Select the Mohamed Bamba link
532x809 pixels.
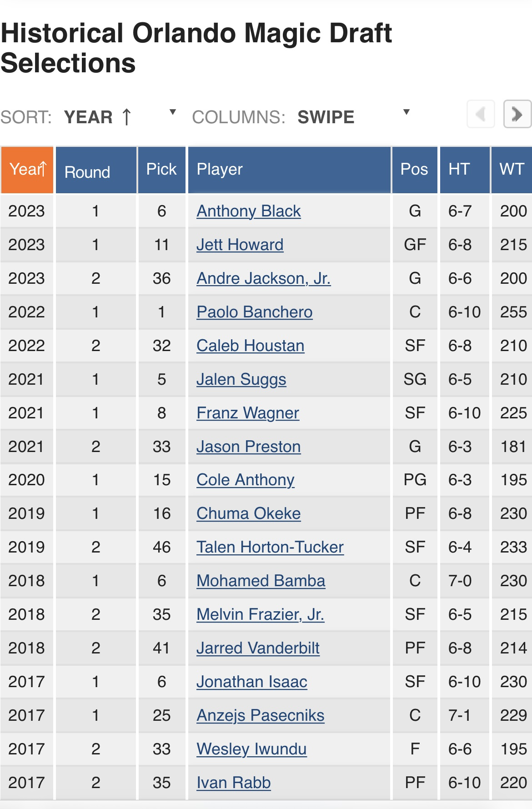coord(261,581)
